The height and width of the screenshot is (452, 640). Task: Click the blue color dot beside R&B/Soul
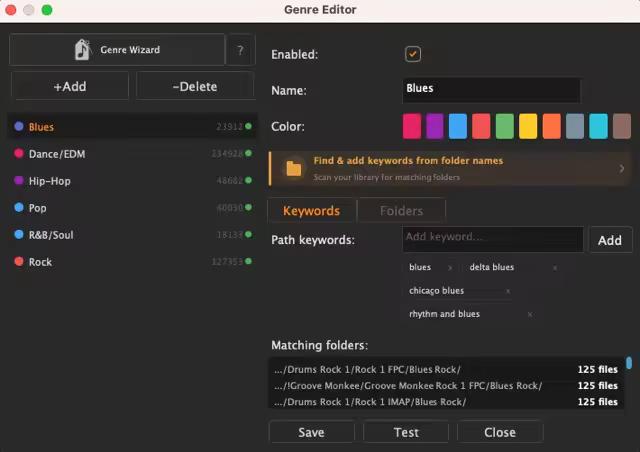[19, 234]
